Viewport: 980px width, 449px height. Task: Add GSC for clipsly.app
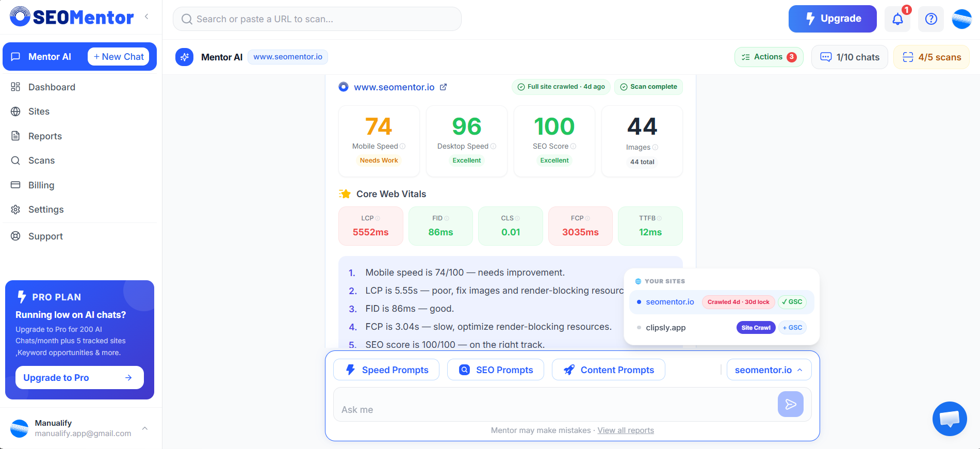tap(792, 328)
